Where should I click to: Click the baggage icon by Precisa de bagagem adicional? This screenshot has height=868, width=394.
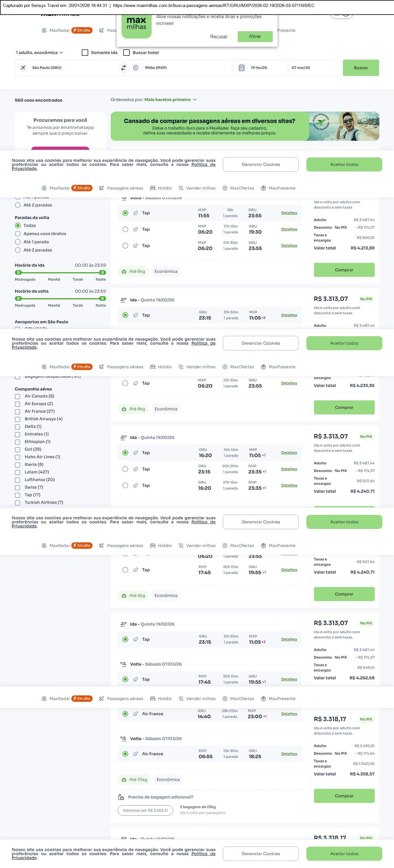click(x=121, y=797)
